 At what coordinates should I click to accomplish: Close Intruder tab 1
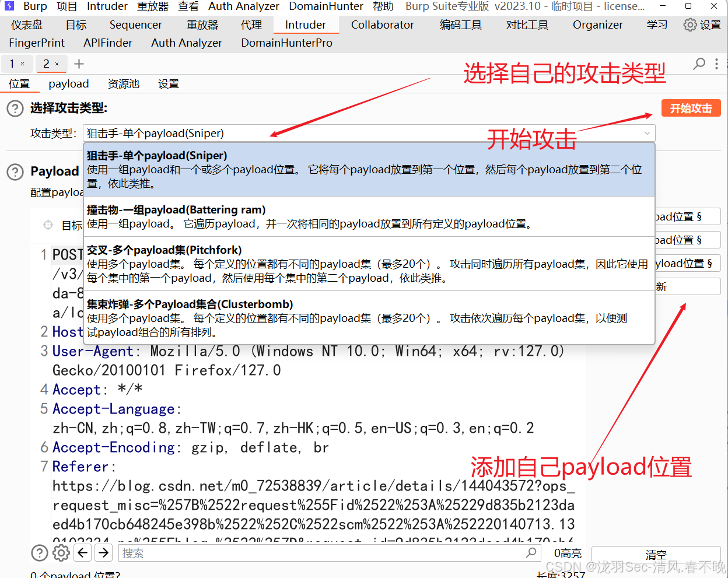[23, 64]
